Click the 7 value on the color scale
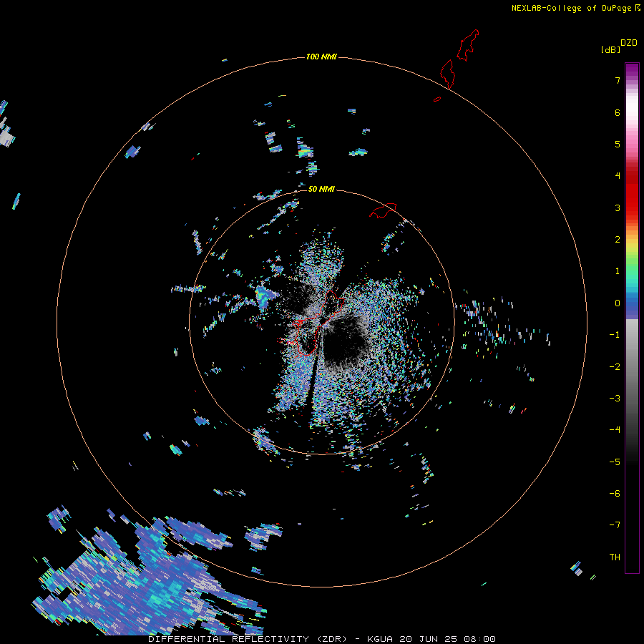 (618, 80)
